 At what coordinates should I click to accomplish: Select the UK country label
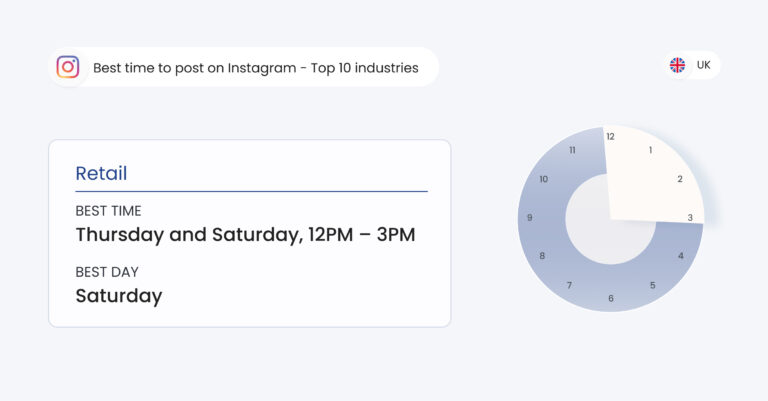[x=703, y=65]
